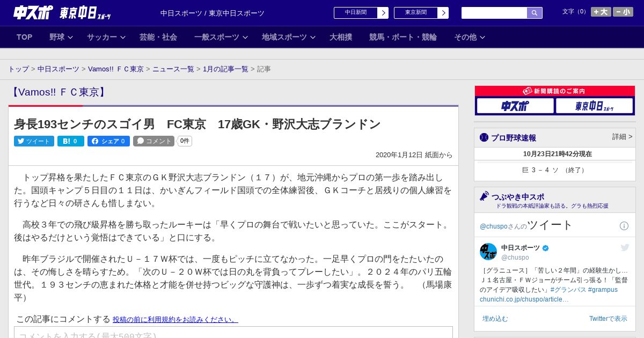The image size is (644, 338).
Task: Focus the header search field
Action: point(494,13)
